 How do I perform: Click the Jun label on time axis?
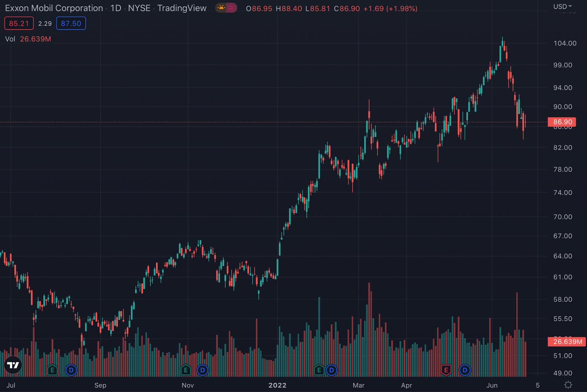click(492, 385)
